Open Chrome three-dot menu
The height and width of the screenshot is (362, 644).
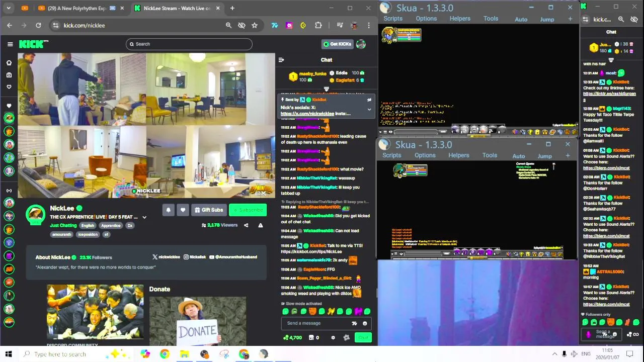pyautogui.click(x=368, y=25)
